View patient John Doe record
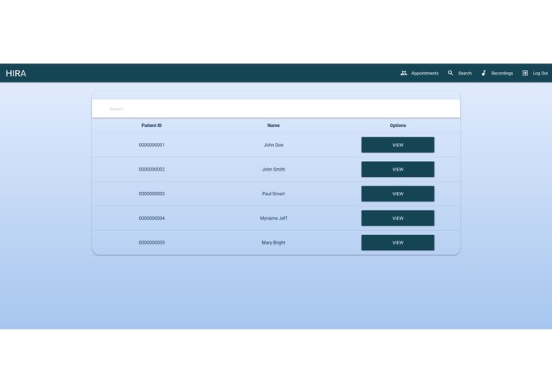 [x=398, y=145]
